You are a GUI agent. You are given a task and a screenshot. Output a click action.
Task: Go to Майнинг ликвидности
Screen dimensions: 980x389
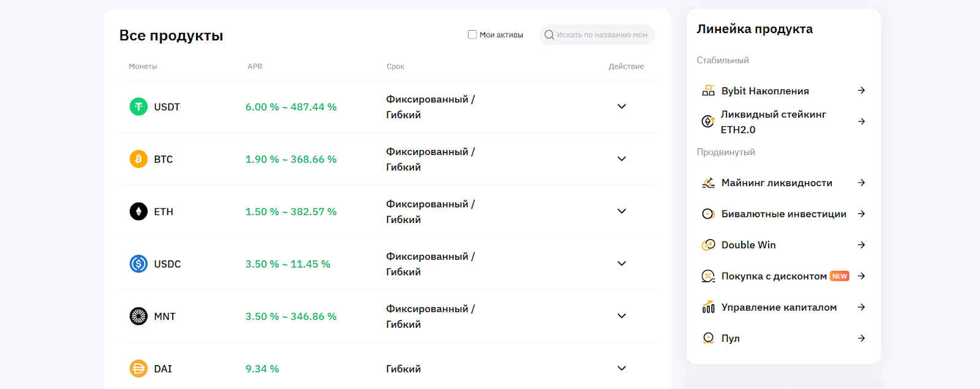[x=777, y=183]
